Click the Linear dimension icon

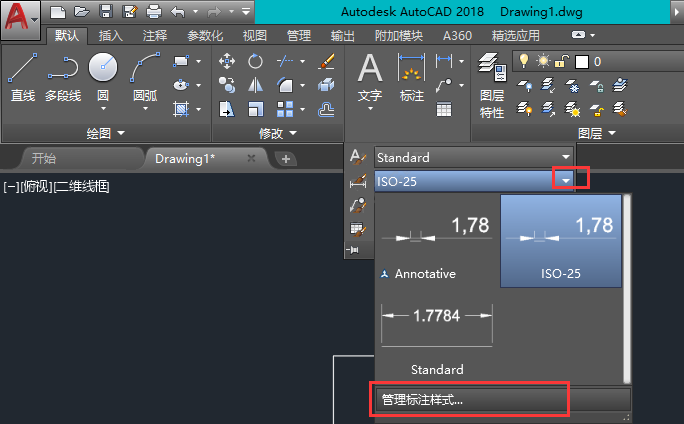click(x=444, y=61)
